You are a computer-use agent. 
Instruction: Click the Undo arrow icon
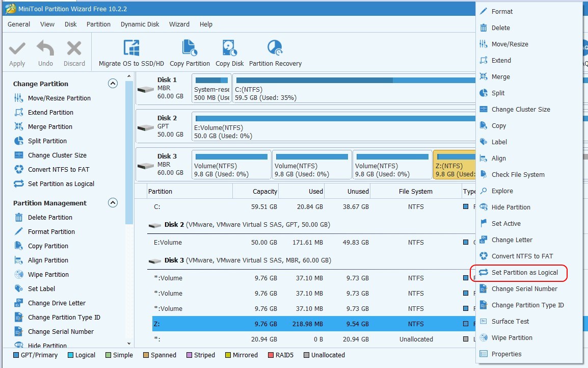tap(45, 48)
